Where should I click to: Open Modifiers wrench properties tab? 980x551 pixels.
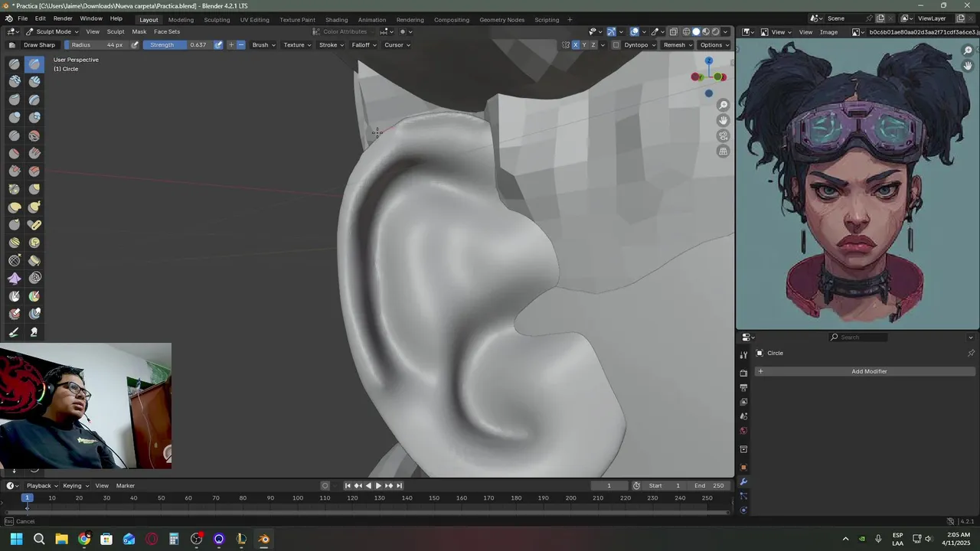coord(743,481)
